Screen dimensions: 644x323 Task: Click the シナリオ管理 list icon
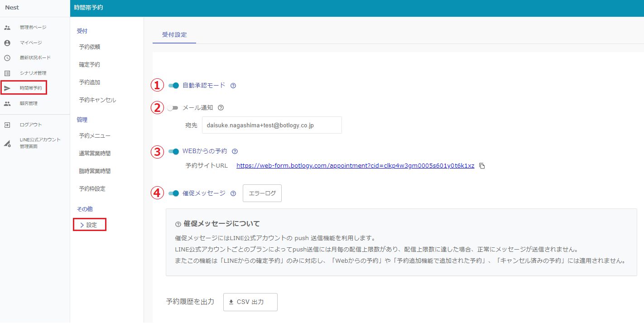point(7,73)
